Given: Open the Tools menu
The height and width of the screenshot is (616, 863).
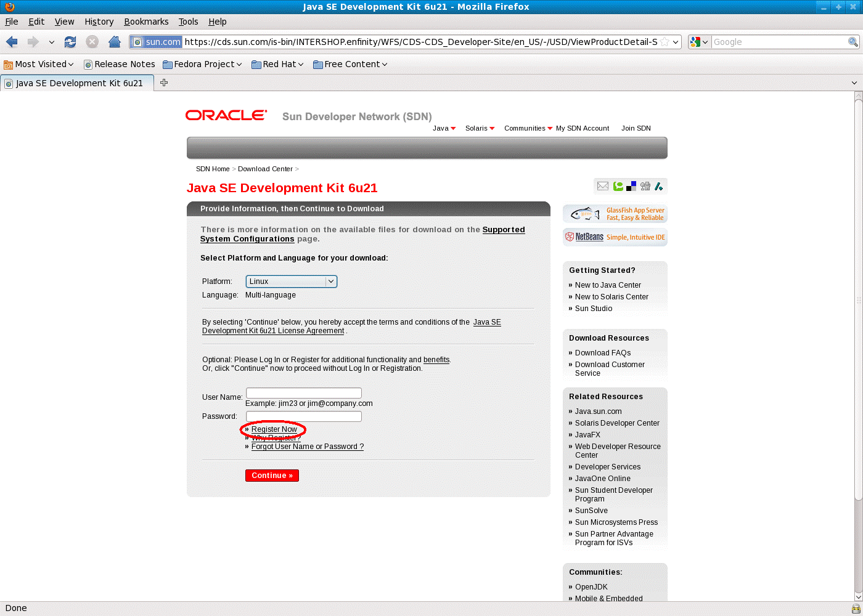Looking at the screenshot, I should (x=188, y=22).
